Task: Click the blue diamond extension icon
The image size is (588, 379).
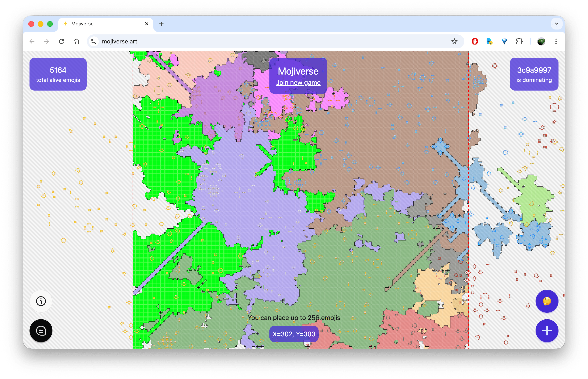Action: point(504,41)
